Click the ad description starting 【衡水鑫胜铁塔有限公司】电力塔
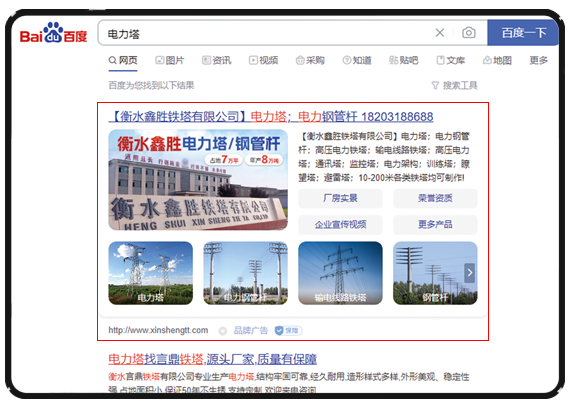 [384, 157]
